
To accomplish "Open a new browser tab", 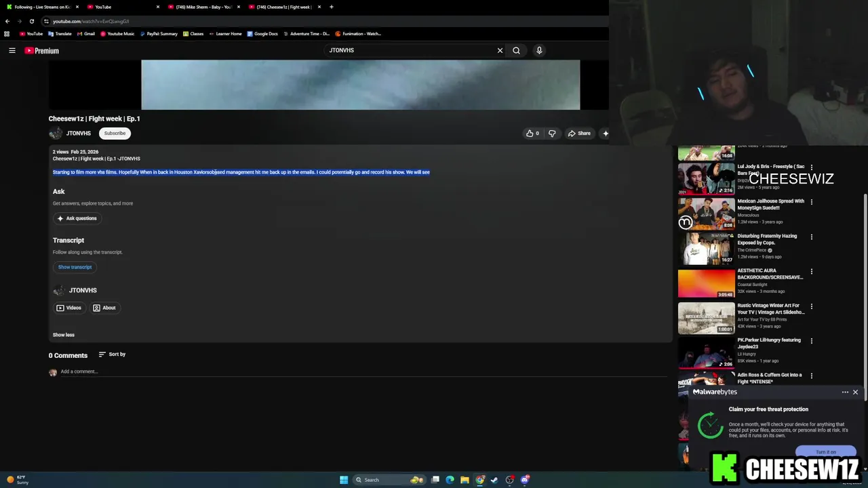I will (332, 7).
